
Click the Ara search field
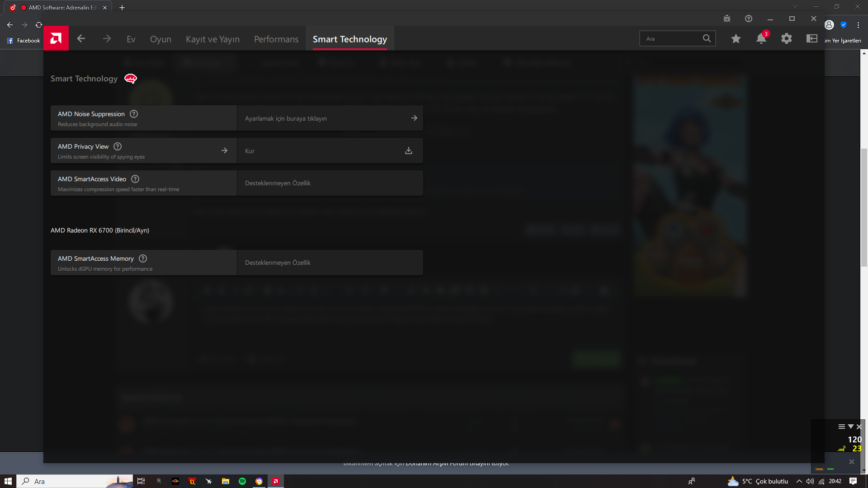(671, 39)
